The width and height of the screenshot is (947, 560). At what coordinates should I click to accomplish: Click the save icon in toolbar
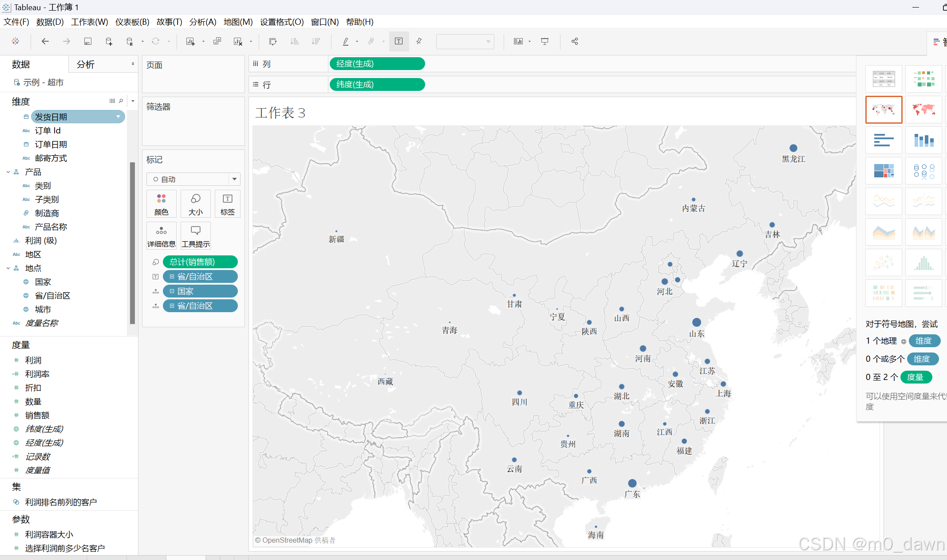pos(87,41)
